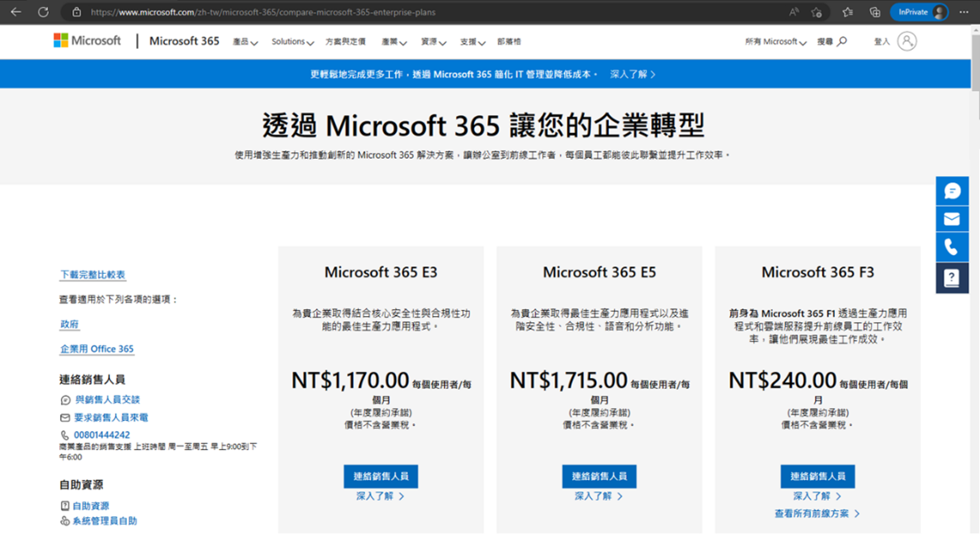The height and width of the screenshot is (535, 980).
Task: Expand the 產業 dropdown
Action: [394, 42]
